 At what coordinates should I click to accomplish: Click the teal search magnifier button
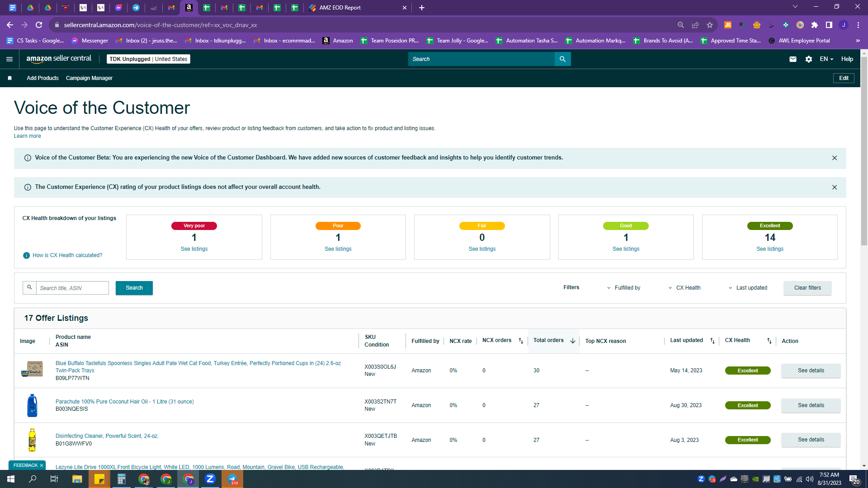562,59
